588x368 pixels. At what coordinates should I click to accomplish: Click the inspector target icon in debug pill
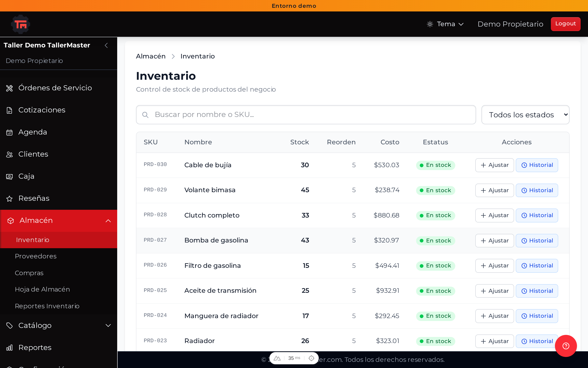click(x=311, y=358)
